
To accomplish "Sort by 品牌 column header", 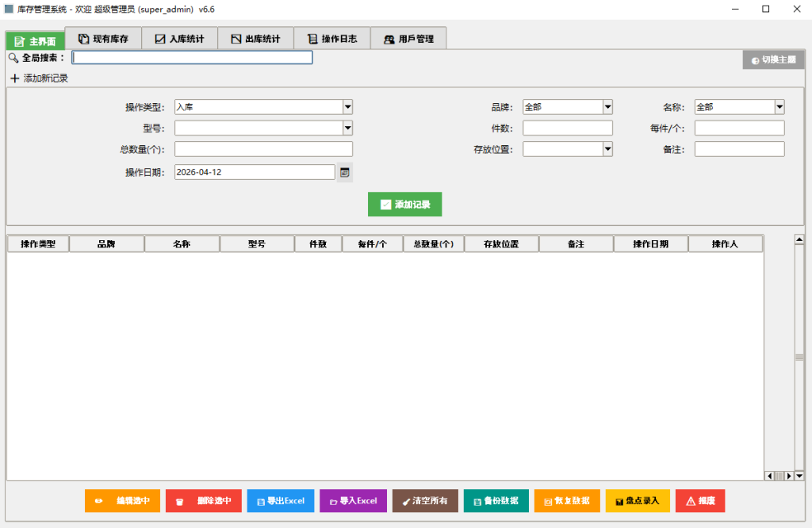I will 107,244.
